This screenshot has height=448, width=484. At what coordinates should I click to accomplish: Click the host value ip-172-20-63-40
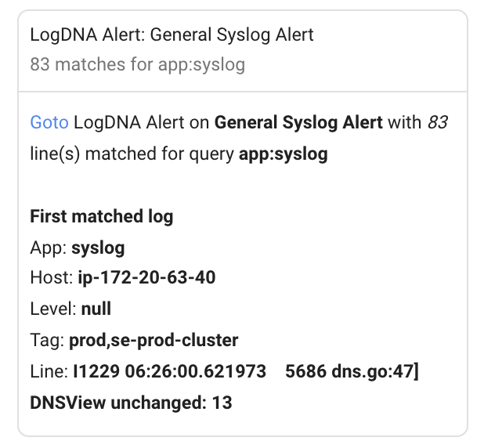[x=146, y=277]
